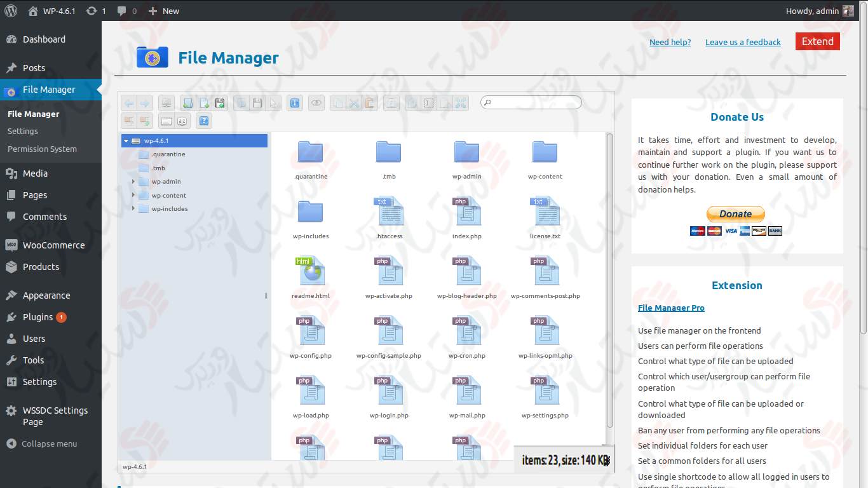
Task: Click the Fullscreen toolbar icon
Action: [460, 102]
